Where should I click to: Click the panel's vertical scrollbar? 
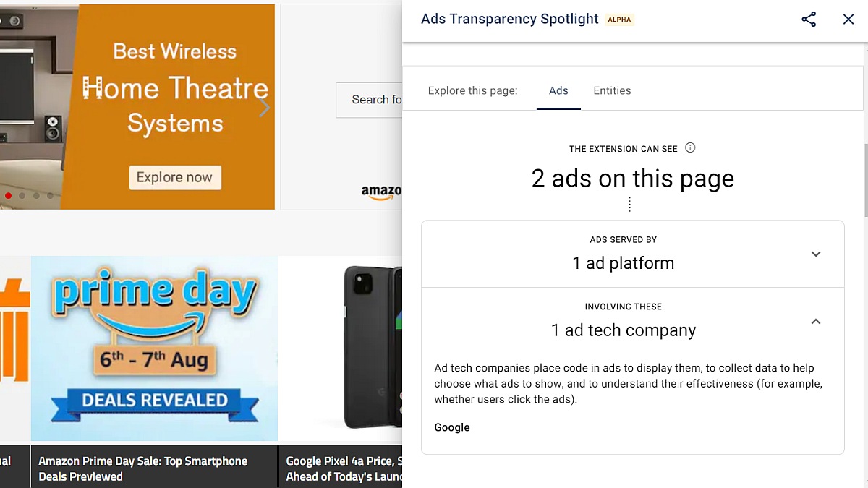pos(864,181)
